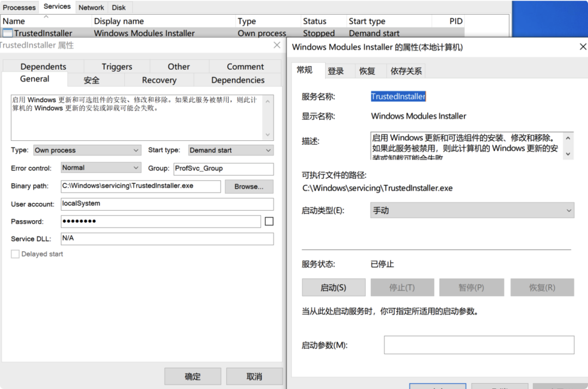Open the Other tab
The image size is (588, 389).
click(x=179, y=66)
